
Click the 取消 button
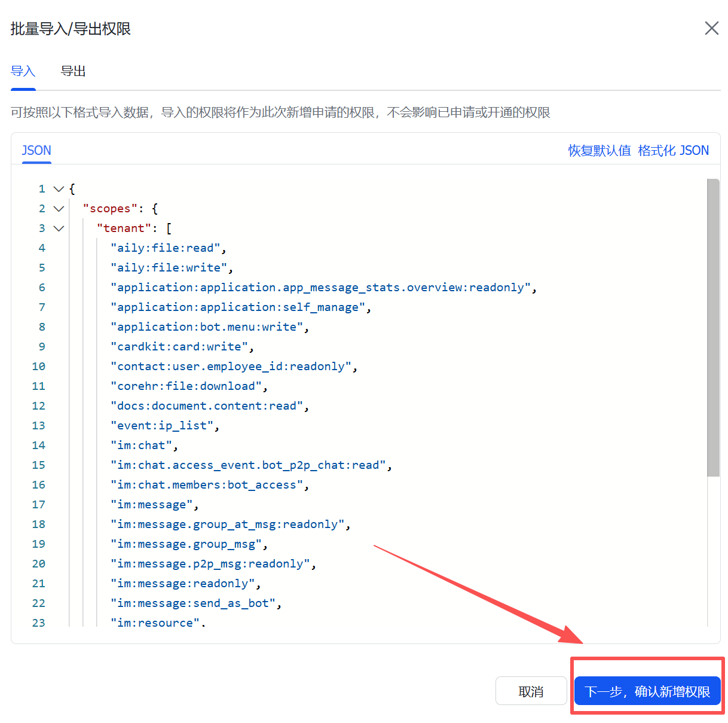tap(531, 691)
